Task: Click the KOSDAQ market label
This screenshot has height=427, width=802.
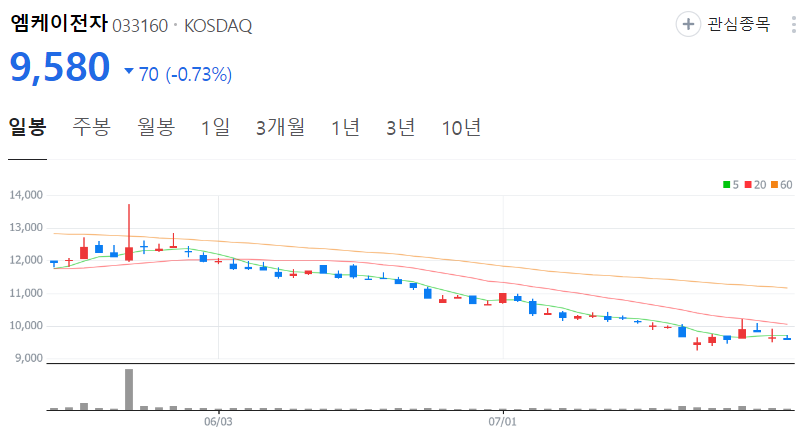Action: 218,26
